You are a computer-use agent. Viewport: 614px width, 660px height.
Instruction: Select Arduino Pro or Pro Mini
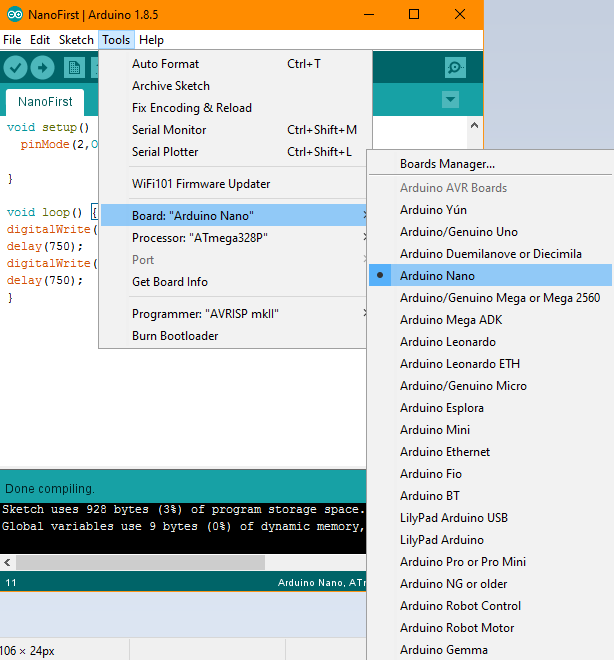tap(490, 562)
